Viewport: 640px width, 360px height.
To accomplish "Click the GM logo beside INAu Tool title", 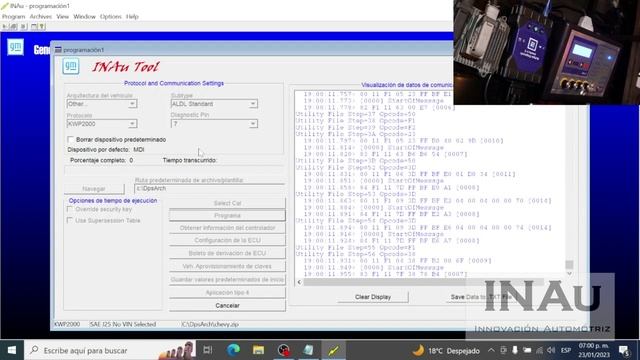I will coord(71,66).
